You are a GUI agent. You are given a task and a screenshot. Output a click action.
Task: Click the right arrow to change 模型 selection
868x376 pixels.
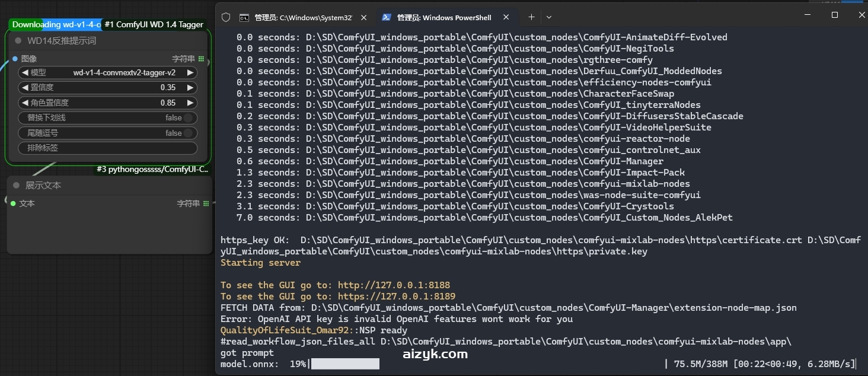(190, 72)
